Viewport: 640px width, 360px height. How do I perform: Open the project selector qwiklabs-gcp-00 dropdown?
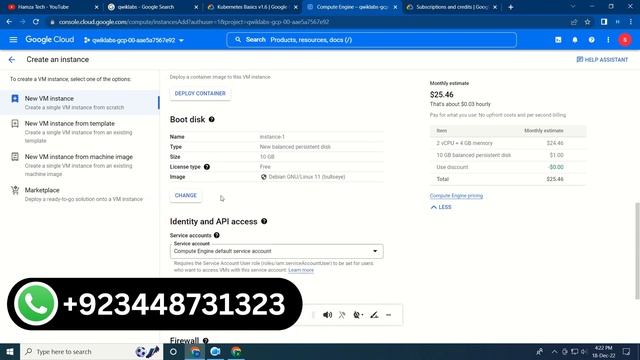[x=134, y=40]
